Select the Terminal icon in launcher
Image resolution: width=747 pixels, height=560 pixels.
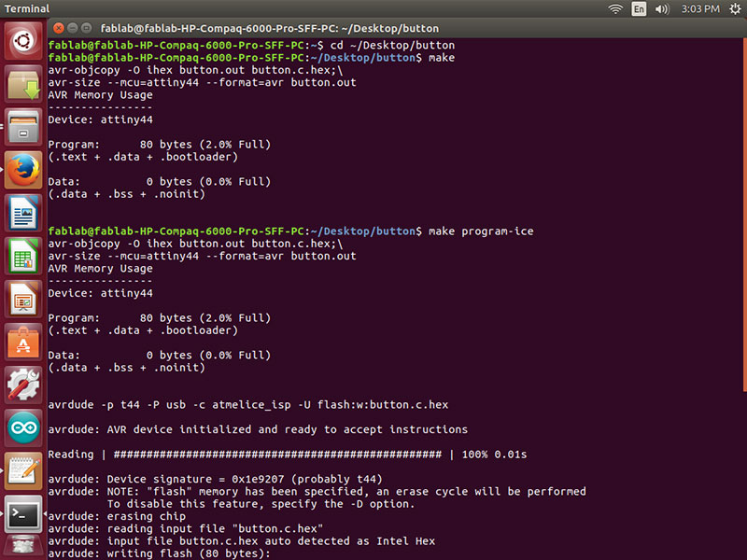click(x=22, y=514)
